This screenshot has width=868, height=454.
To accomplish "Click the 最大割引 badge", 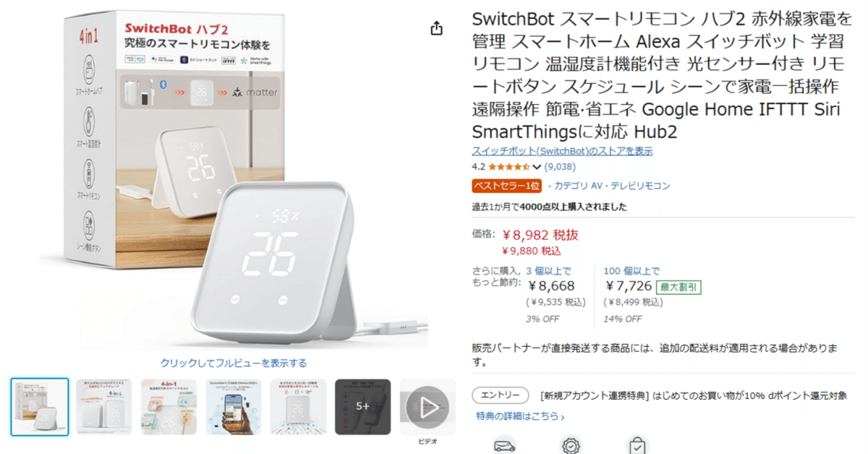I will 678,287.
